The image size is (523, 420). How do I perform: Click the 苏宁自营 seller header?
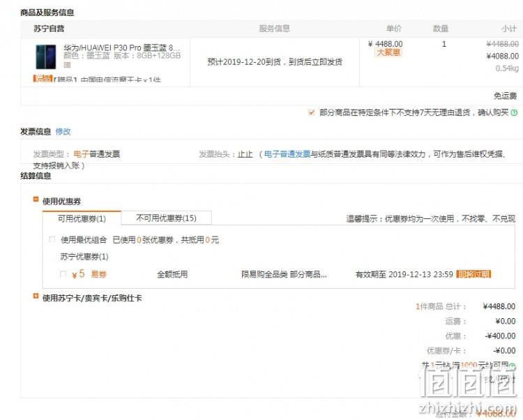49,29
